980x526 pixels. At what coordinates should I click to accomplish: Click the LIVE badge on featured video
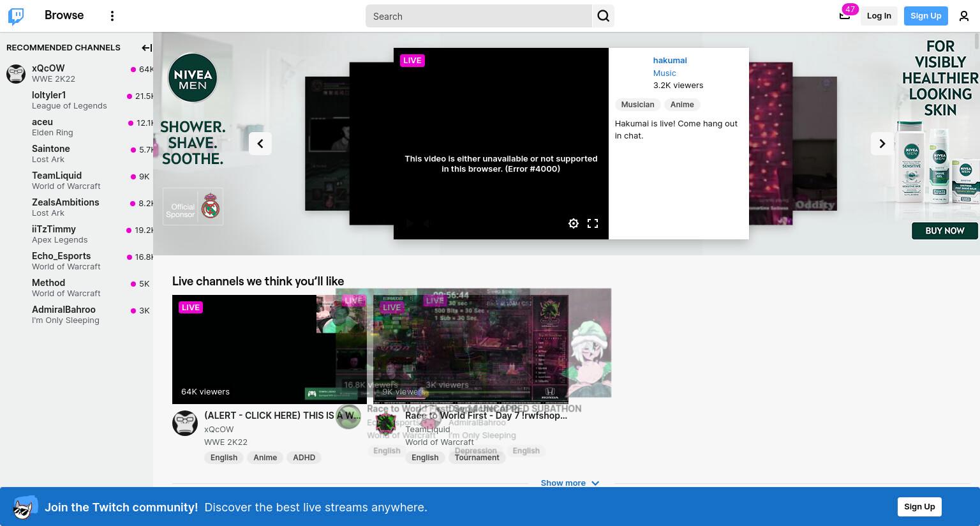[412, 61]
